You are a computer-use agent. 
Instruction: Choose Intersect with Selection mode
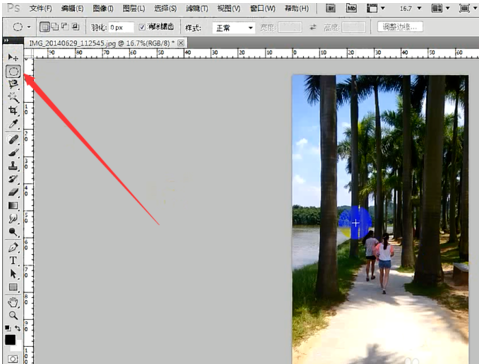pos(75,27)
